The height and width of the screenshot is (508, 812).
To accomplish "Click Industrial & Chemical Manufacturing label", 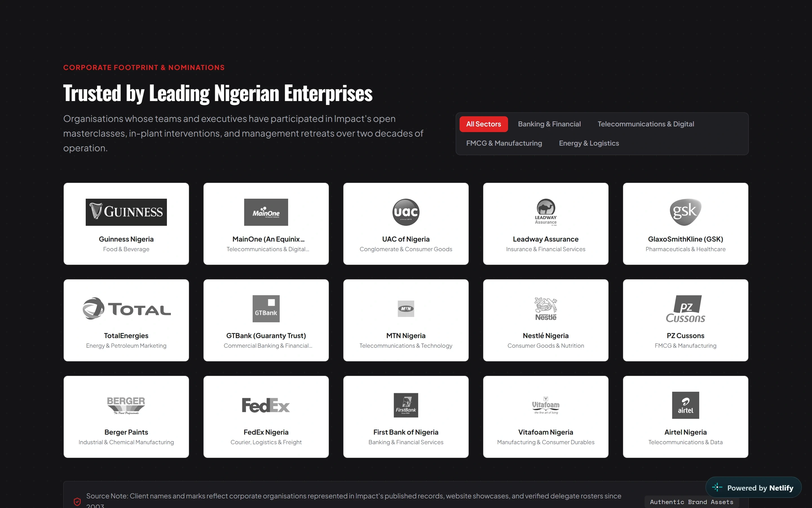I will 126,442.
